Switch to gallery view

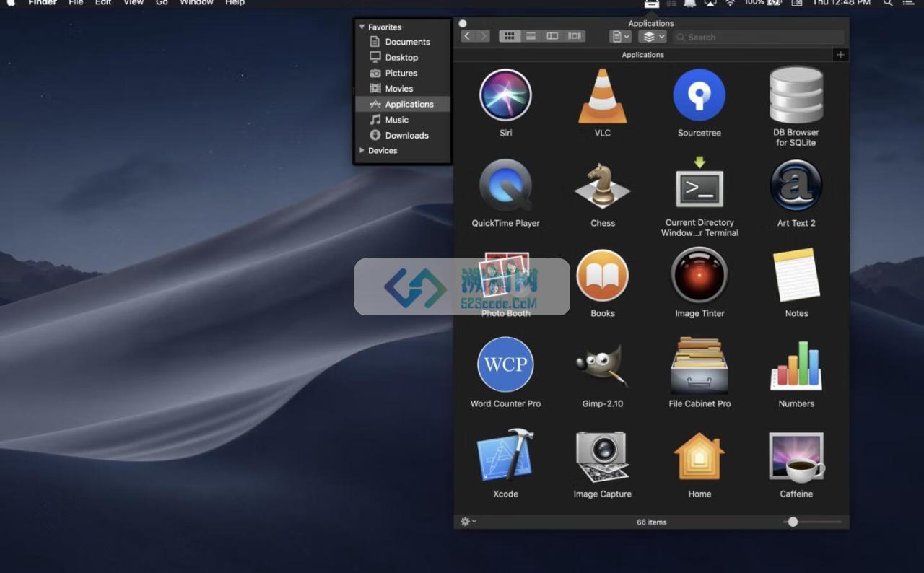coord(575,36)
